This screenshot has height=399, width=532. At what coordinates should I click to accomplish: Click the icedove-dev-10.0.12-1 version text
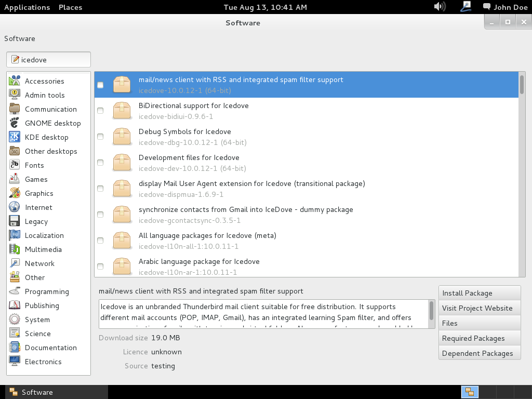[x=192, y=168]
